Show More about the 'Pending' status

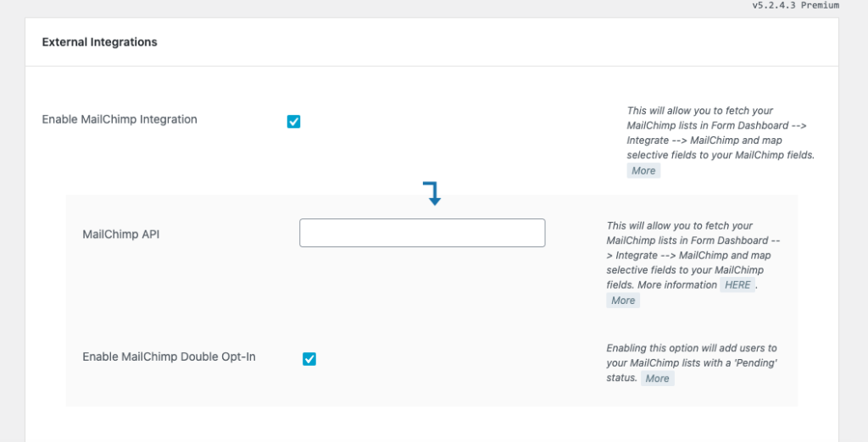pos(657,378)
